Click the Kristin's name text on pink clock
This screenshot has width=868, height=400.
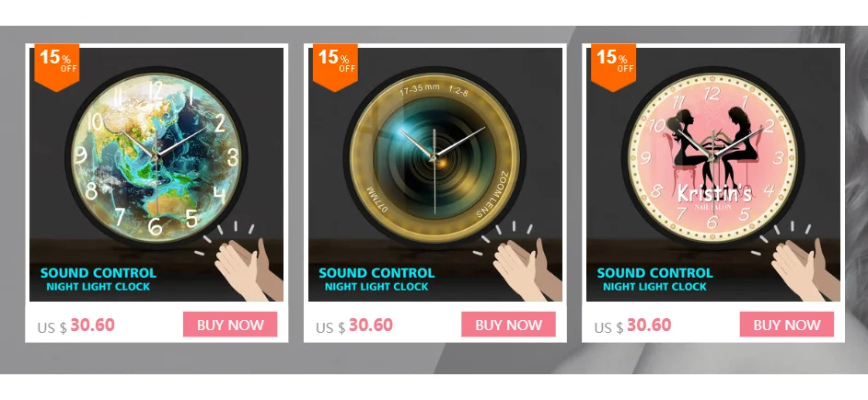point(714,194)
